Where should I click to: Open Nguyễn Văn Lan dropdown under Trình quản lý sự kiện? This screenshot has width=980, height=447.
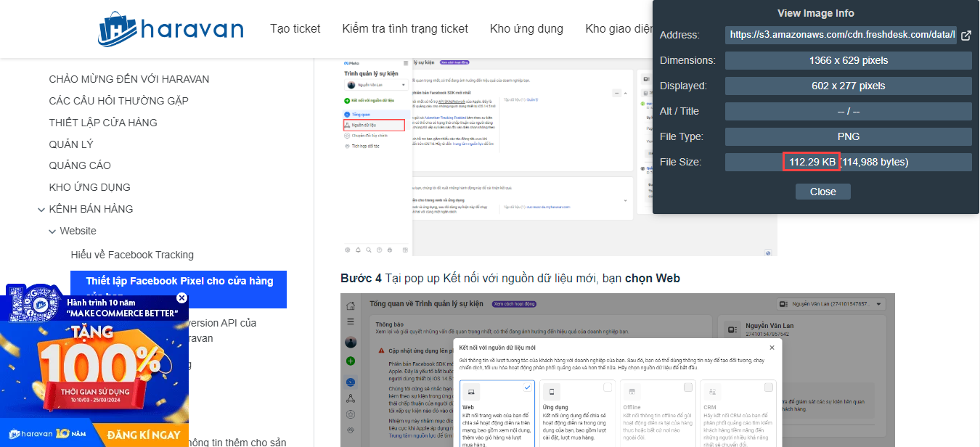377,85
